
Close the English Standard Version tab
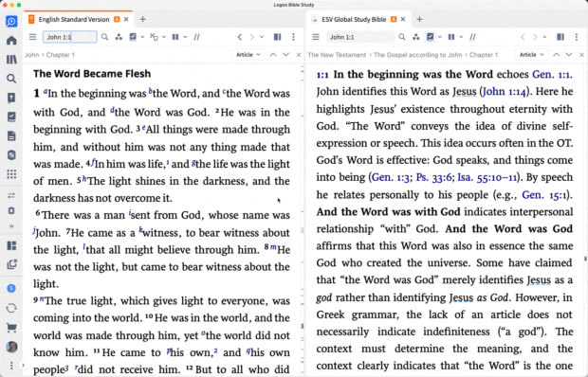point(126,20)
